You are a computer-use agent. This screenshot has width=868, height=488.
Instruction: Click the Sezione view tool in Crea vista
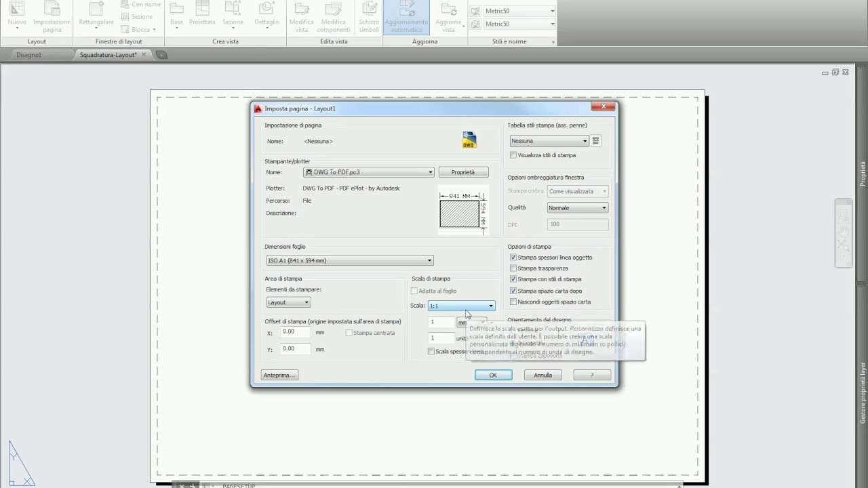233,16
